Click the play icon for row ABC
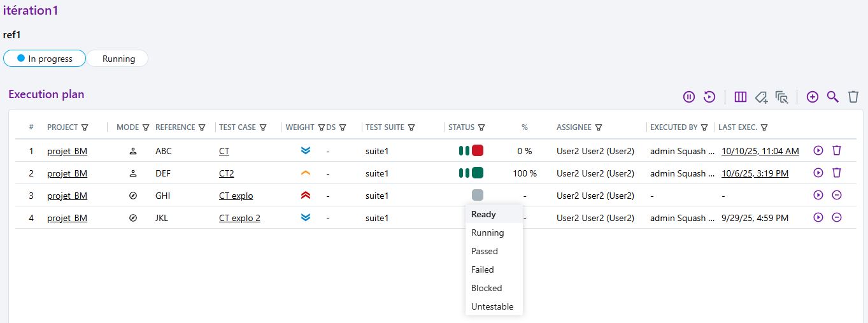The height and width of the screenshot is (323, 868). tap(818, 151)
